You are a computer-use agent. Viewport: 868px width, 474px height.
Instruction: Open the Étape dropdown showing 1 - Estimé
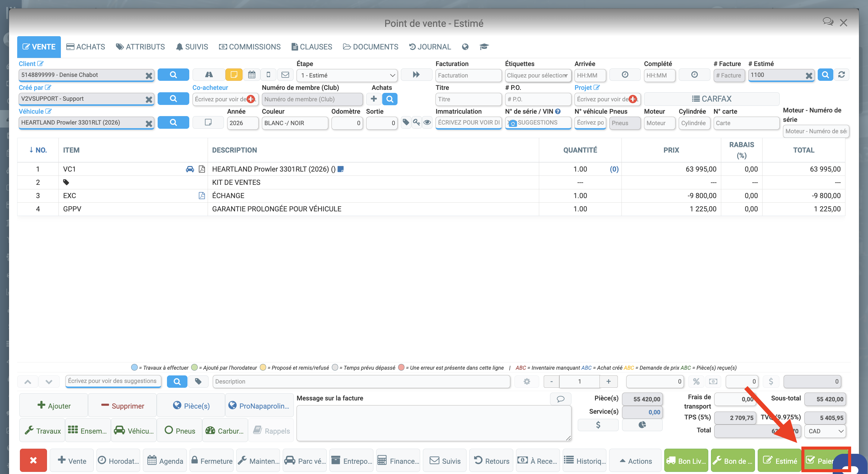click(x=347, y=75)
